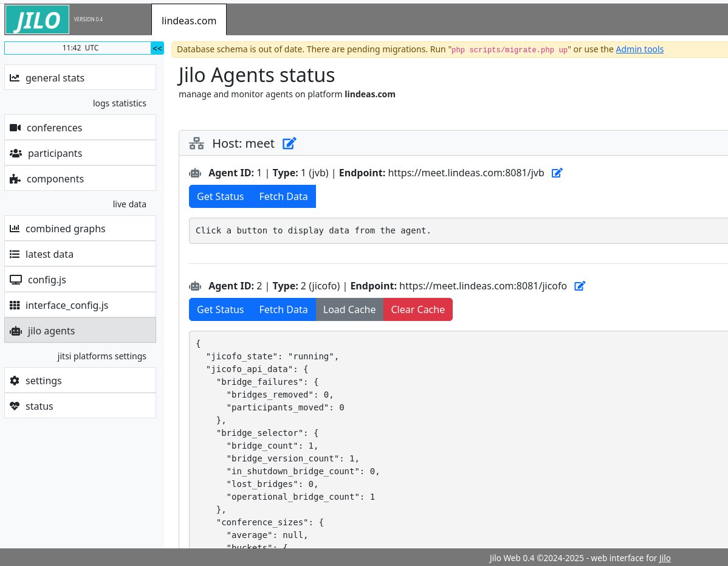The width and height of the screenshot is (728, 566).
Task: Click the jilo agents robot icon in sidebar
Action: 16,331
